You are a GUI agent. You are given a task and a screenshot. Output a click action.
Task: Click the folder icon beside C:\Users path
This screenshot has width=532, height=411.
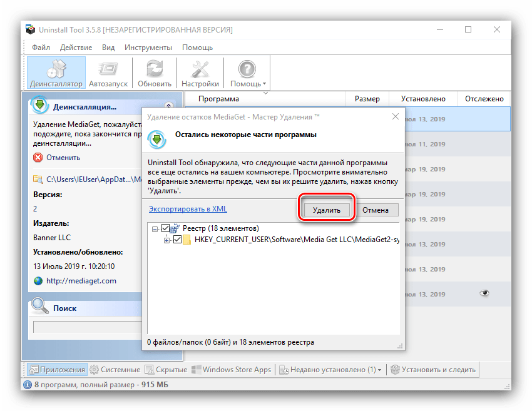click(38, 179)
